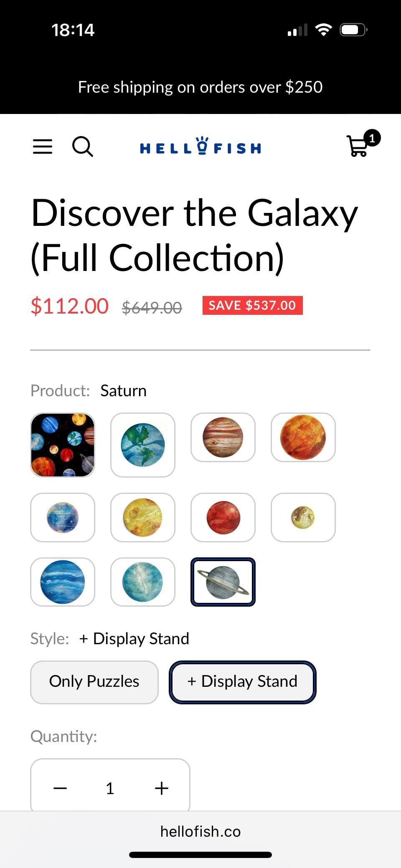Choose the + Display Stand style
This screenshot has height=868, width=401.
click(242, 682)
